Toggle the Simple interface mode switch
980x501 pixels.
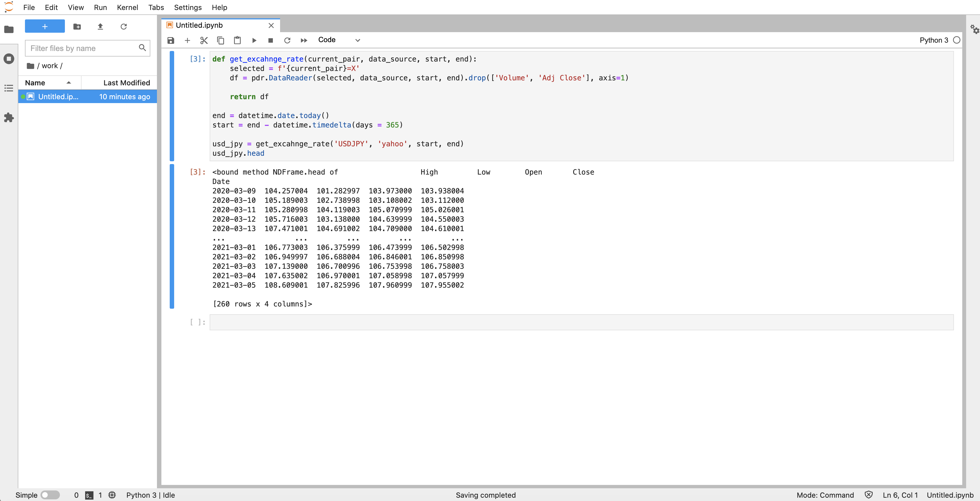coord(50,495)
